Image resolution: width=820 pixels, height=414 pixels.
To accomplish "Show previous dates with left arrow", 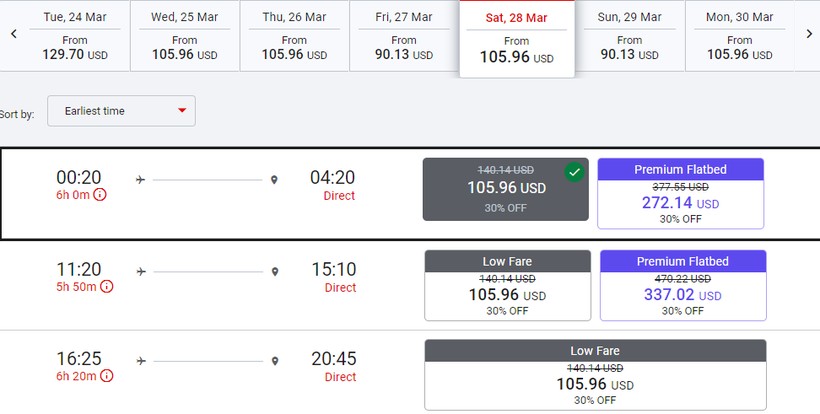I will [14, 33].
